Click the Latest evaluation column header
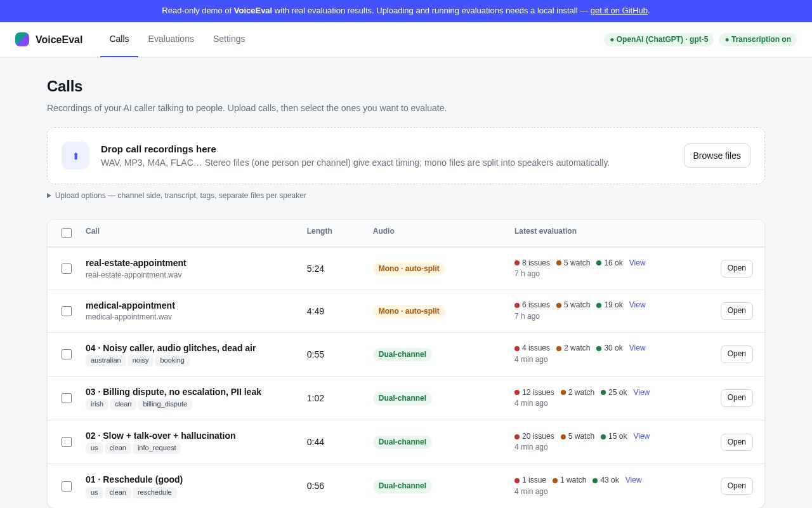This screenshot has width=812, height=508. [546, 231]
